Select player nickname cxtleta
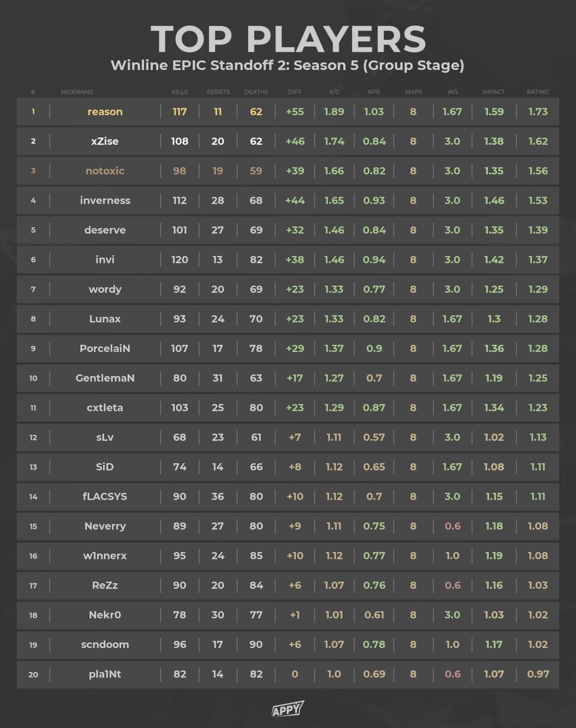Image resolution: width=576 pixels, height=728 pixels. [105, 408]
